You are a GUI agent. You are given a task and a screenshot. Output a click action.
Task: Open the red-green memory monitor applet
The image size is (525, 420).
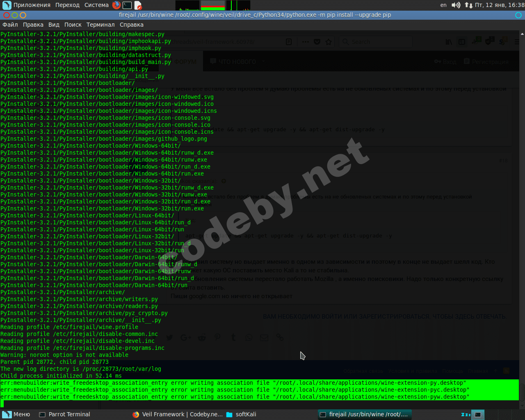(x=213, y=5)
